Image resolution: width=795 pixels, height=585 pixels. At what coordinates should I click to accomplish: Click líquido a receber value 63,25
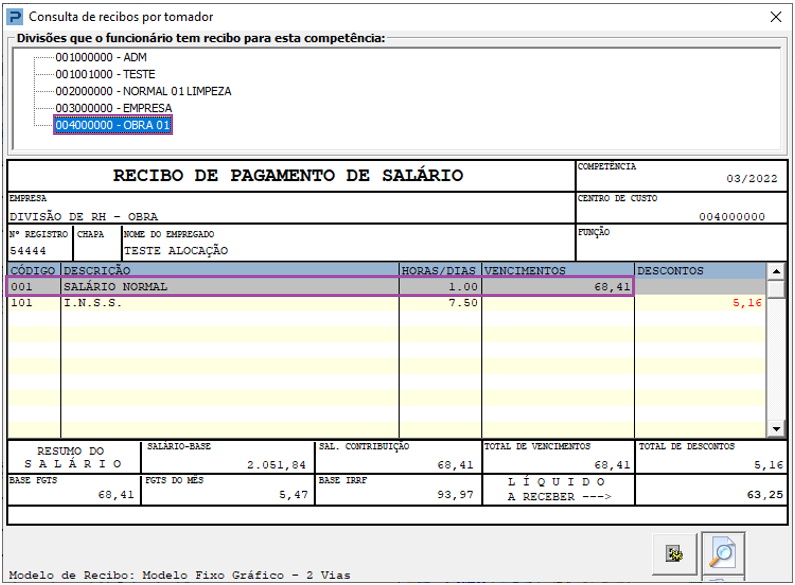coord(765,494)
